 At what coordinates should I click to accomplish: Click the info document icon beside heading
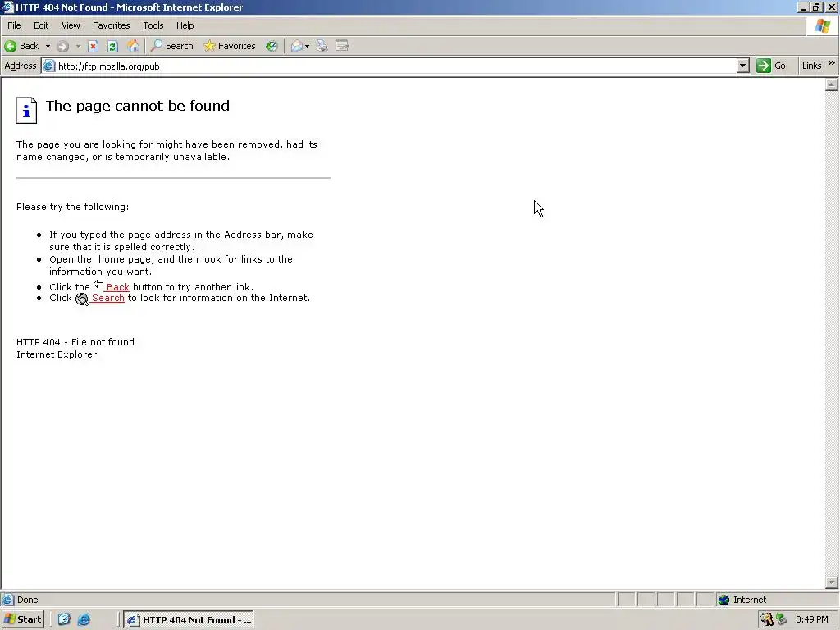coord(26,111)
